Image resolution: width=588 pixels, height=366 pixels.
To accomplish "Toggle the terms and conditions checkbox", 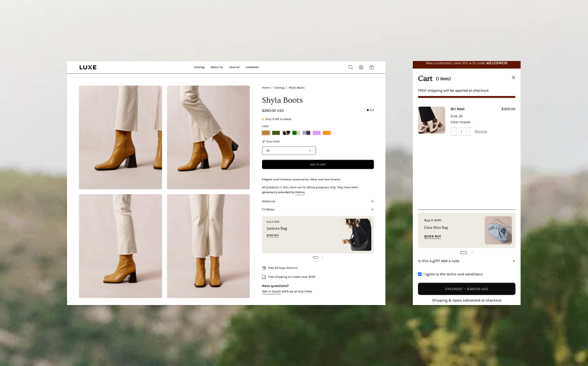I will point(420,274).
